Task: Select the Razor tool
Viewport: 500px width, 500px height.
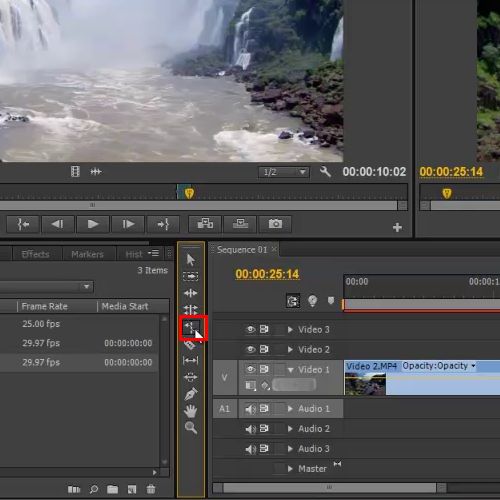Action: coord(189,345)
